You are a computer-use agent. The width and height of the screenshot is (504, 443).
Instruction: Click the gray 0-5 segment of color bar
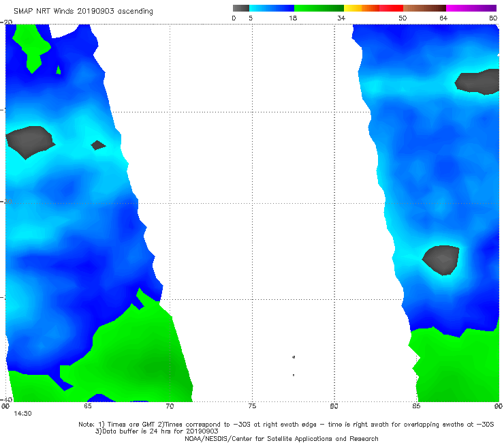coord(241,8)
